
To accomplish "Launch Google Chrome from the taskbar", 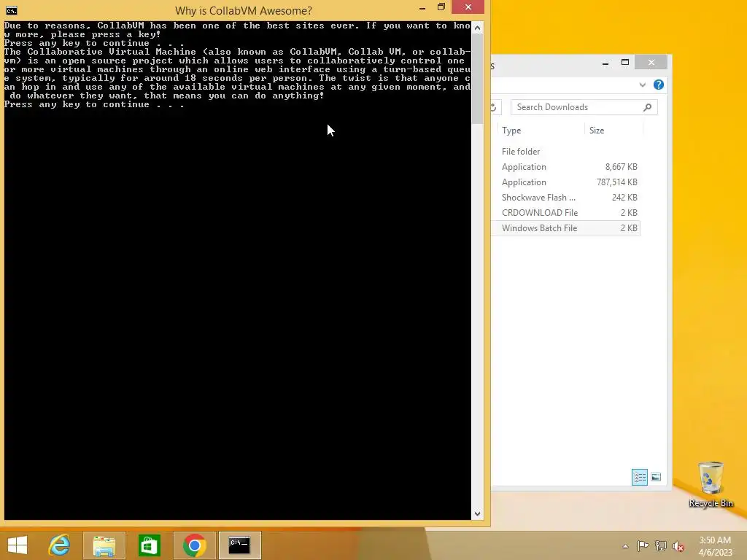I will point(194,545).
